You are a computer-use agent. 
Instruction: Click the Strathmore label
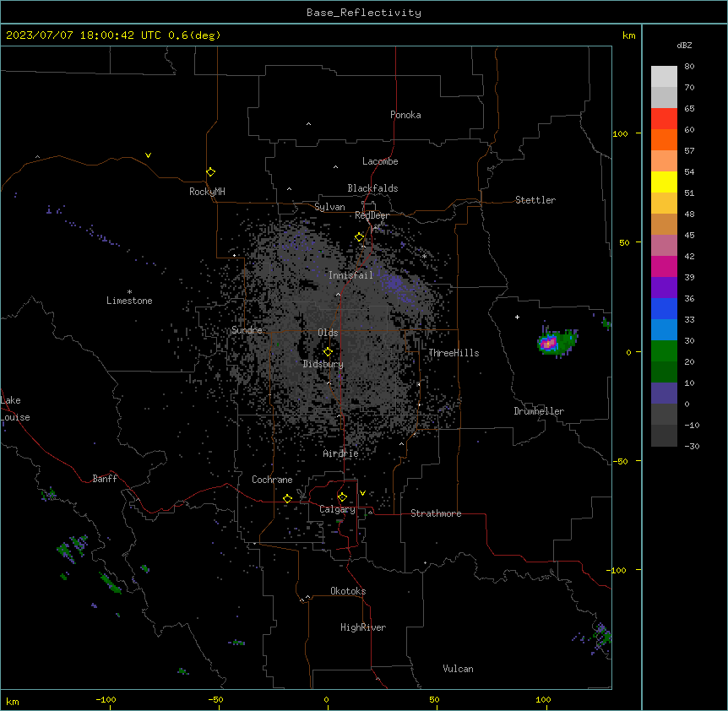[x=436, y=513]
